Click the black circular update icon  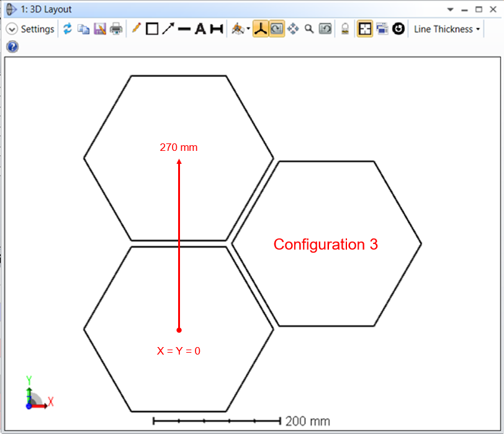tap(398, 29)
